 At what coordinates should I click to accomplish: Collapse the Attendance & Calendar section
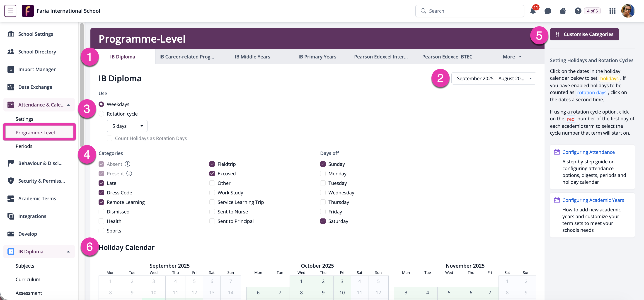point(68,105)
